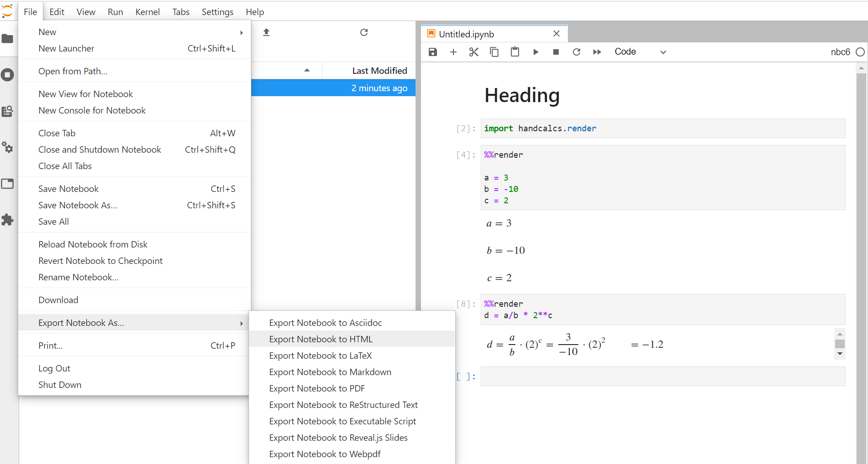This screenshot has width=868, height=464.
Task: Open the Kernel menu
Action: tap(147, 12)
